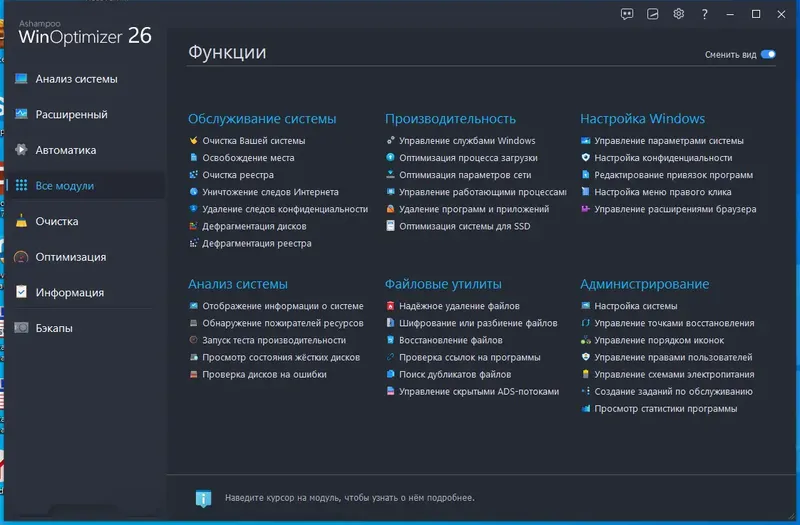The image size is (800, 525).
Task: Click the notes/edit icon in title bar
Action: pos(653,14)
